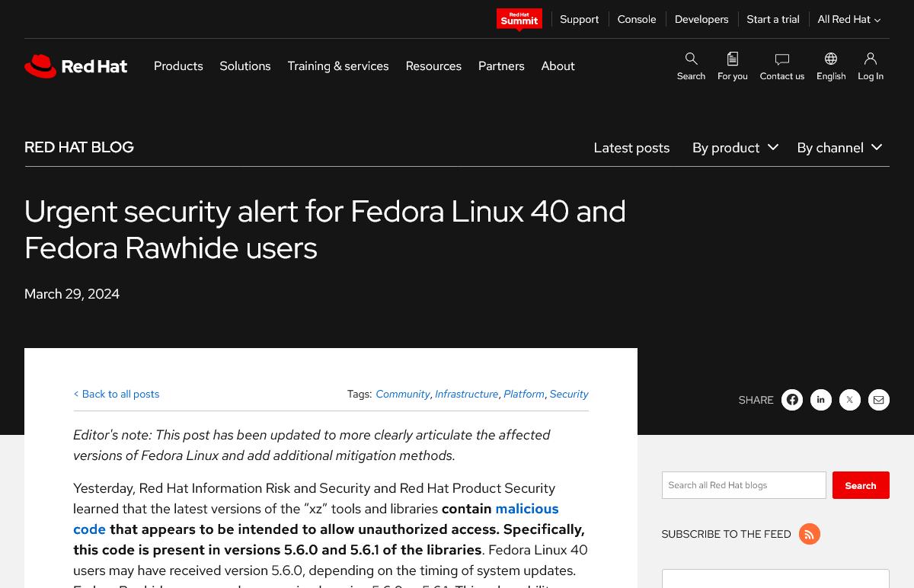Open the Products menu

point(178,66)
